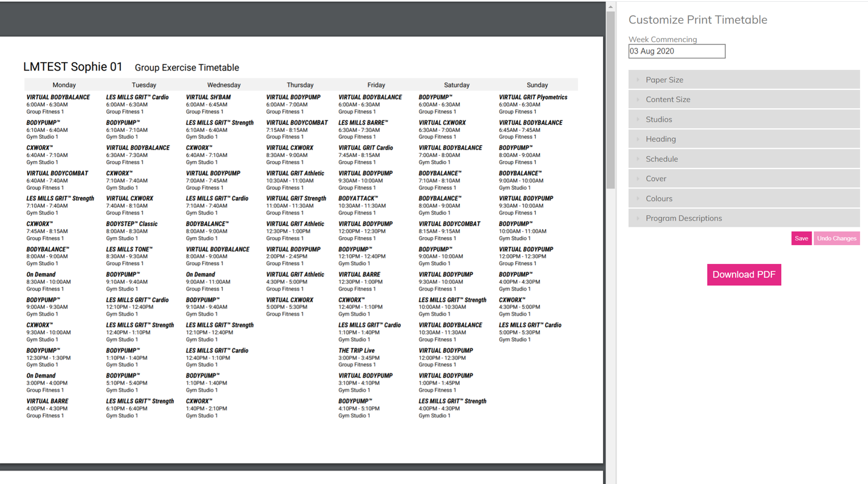Expand the Program Descriptions section
The image size is (868, 484).
(x=744, y=218)
